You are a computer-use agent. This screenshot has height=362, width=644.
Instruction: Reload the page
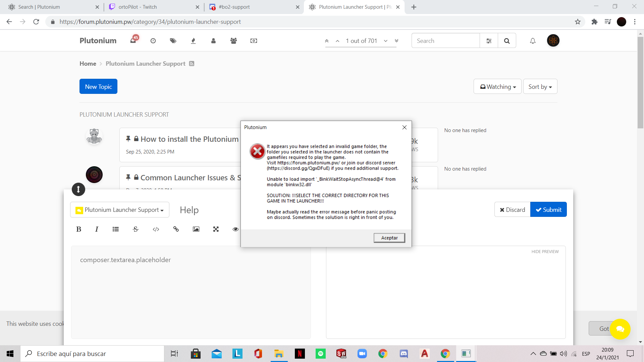(x=36, y=22)
